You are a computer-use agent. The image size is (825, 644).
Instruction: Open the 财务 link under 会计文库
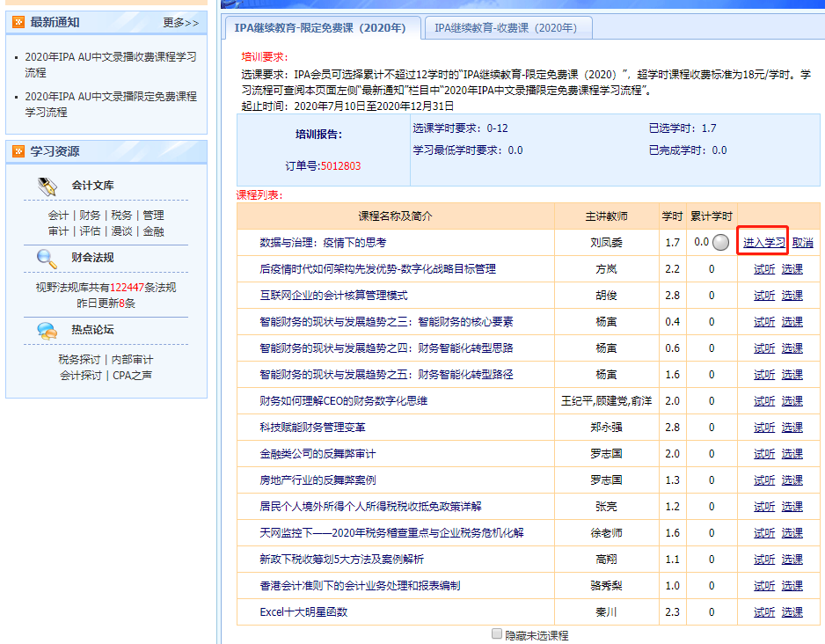coord(90,216)
